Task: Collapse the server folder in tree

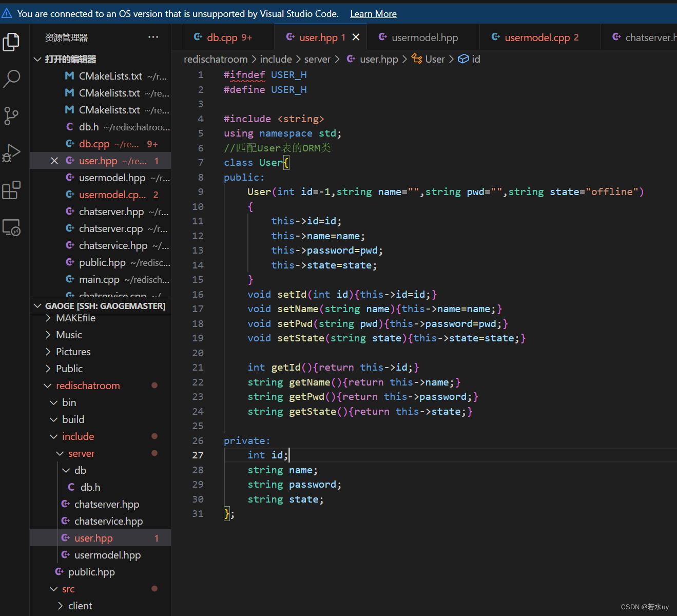Action: click(x=81, y=453)
